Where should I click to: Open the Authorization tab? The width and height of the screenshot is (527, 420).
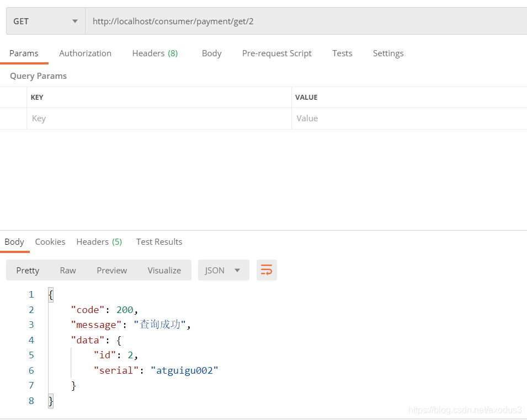pos(85,53)
